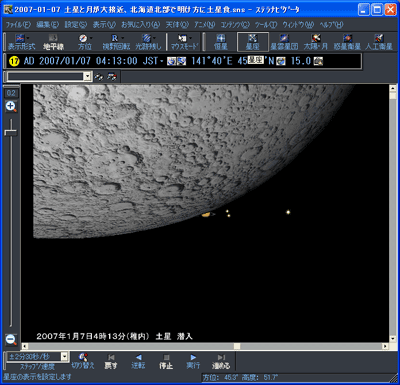The width and height of the screenshot is (400, 385).
Task: Expand the 表示形式 display format dropdown arrow
Action: point(28,38)
